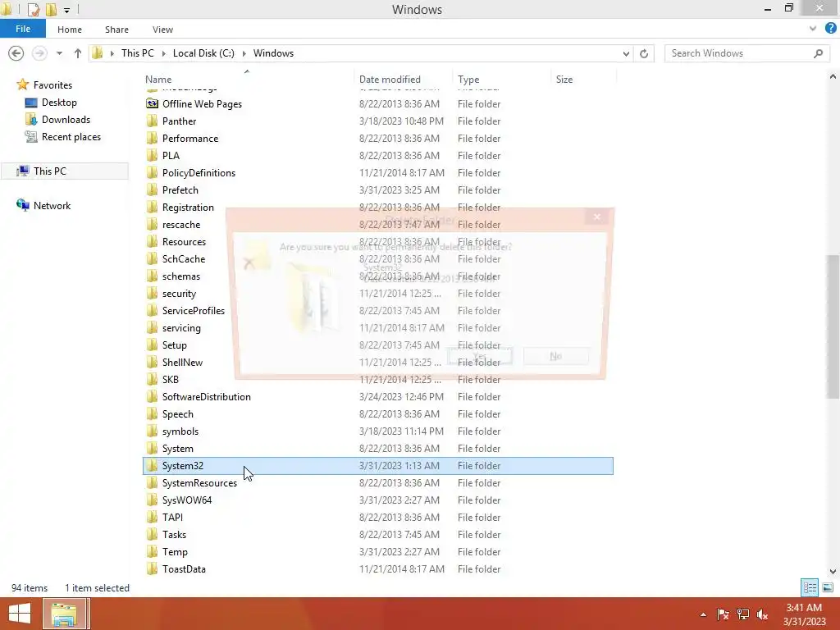Select Favorites in the navigation pane

(x=52, y=85)
